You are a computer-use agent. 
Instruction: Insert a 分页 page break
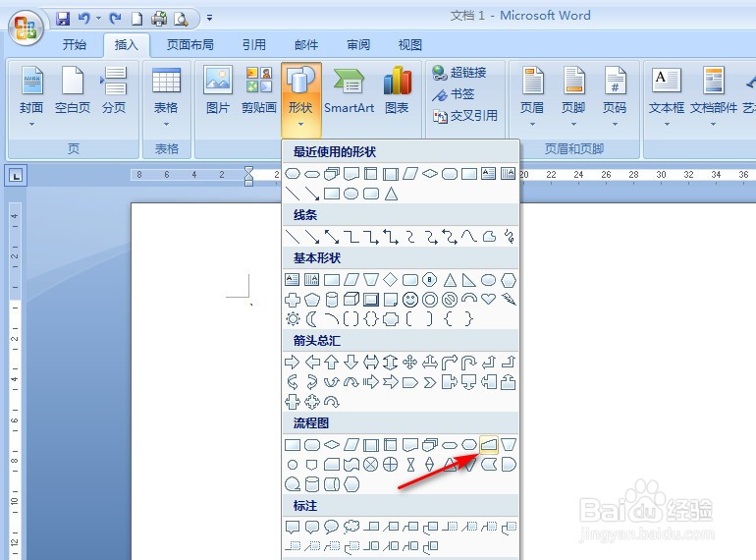(x=114, y=90)
